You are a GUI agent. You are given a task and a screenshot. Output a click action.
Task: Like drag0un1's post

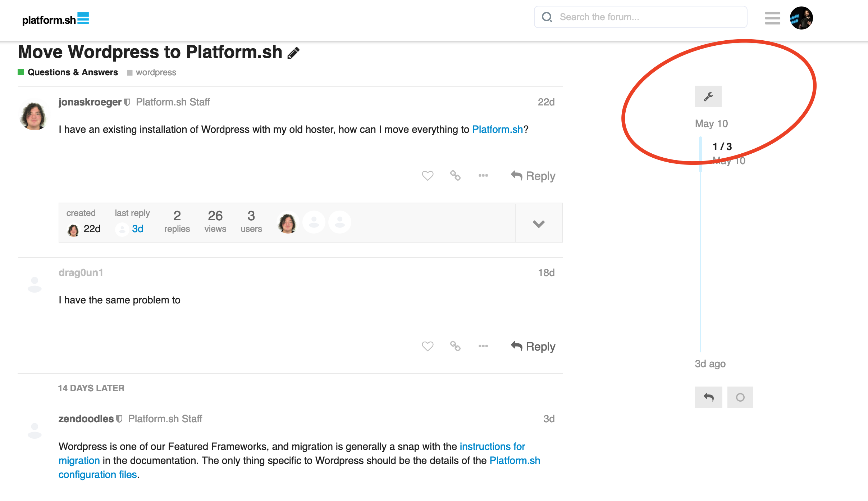tap(428, 346)
